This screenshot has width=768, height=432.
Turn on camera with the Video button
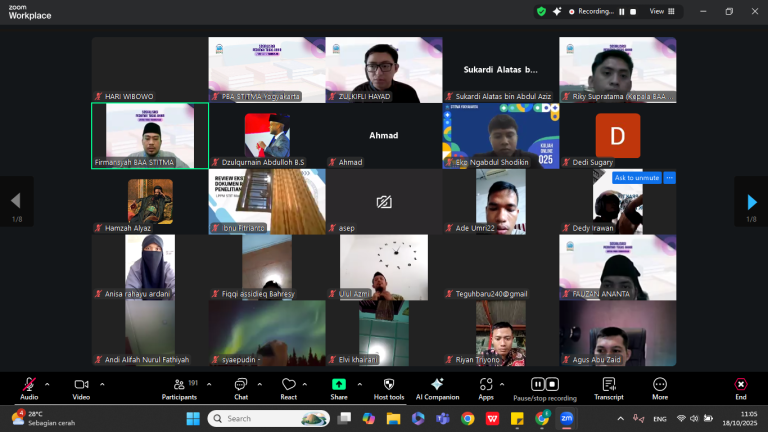coord(81,385)
